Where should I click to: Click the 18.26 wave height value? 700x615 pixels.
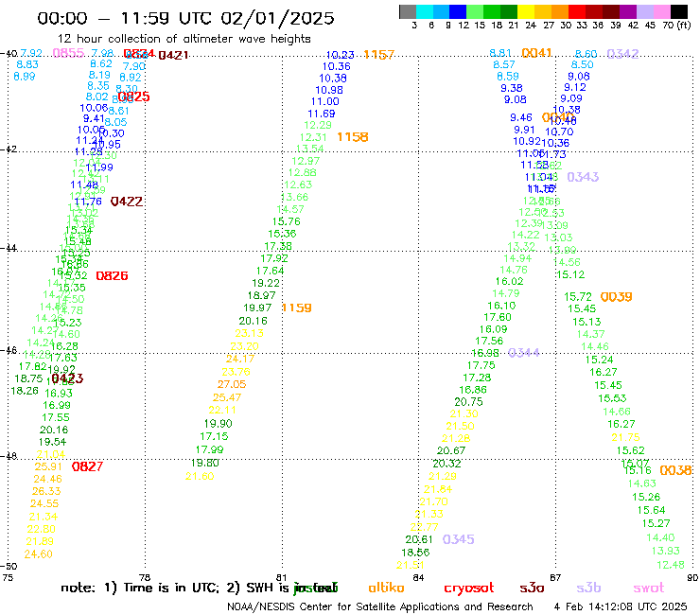pos(25,392)
